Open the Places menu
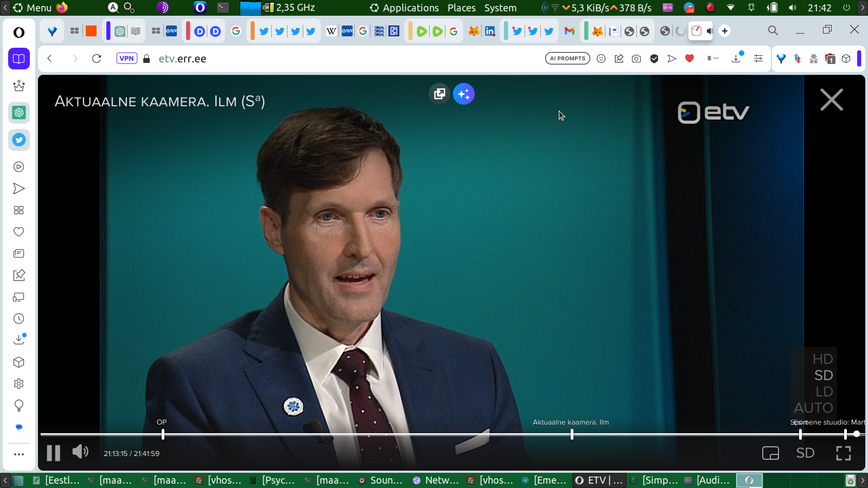Image resolution: width=868 pixels, height=488 pixels. [x=461, y=8]
